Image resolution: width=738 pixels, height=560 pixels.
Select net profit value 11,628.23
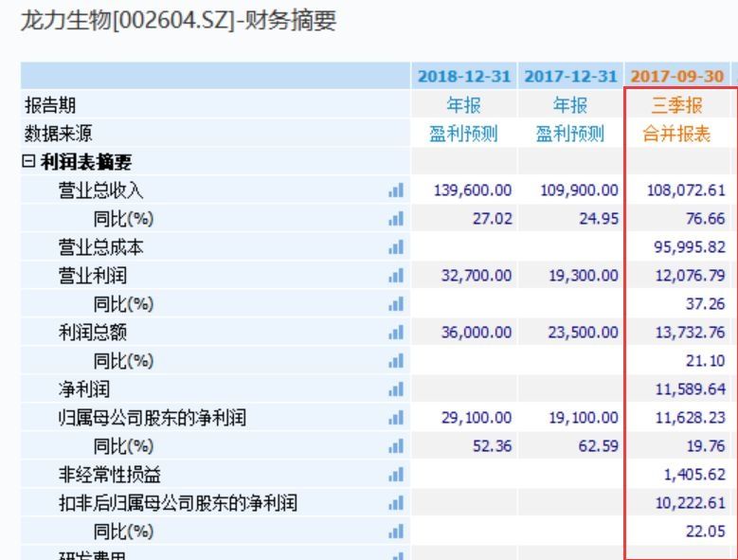(x=690, y=418)
